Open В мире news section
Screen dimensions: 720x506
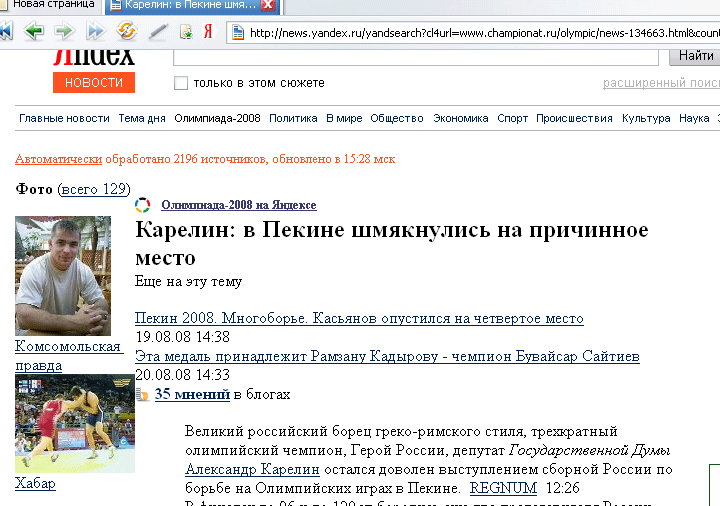[344, 118]
